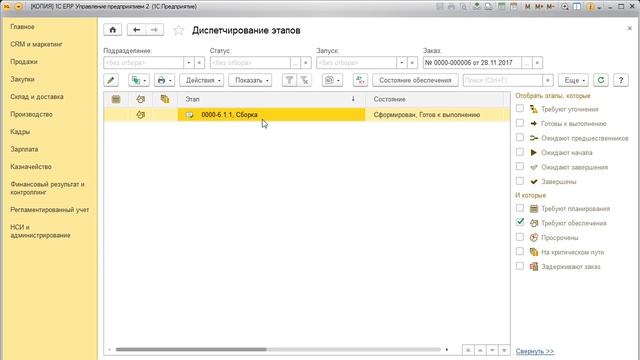Enable the Готовы к выполнению checkbox
This screenshot has width=640, height=360.
(520, 123)
